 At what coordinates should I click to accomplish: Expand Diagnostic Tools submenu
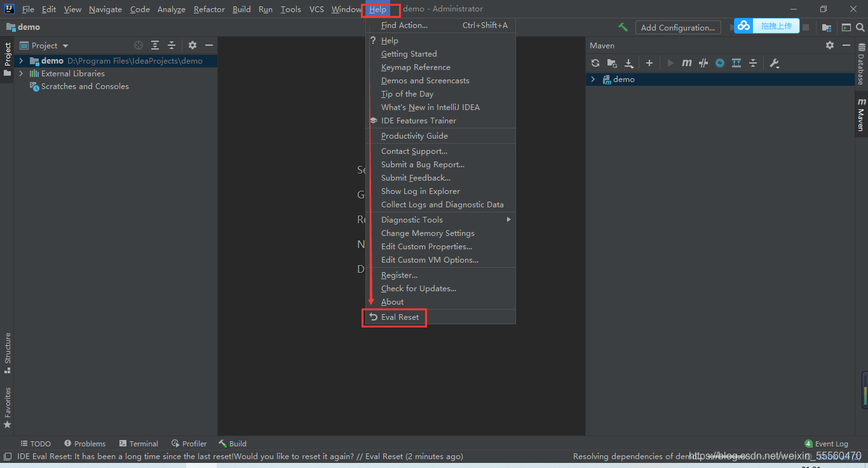point(440,219)
